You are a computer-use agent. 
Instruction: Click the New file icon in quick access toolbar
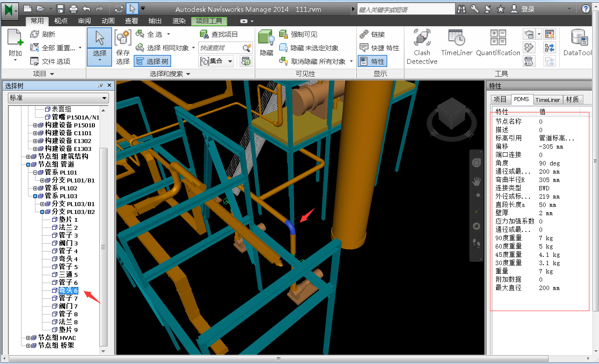(x=28, y=9)
